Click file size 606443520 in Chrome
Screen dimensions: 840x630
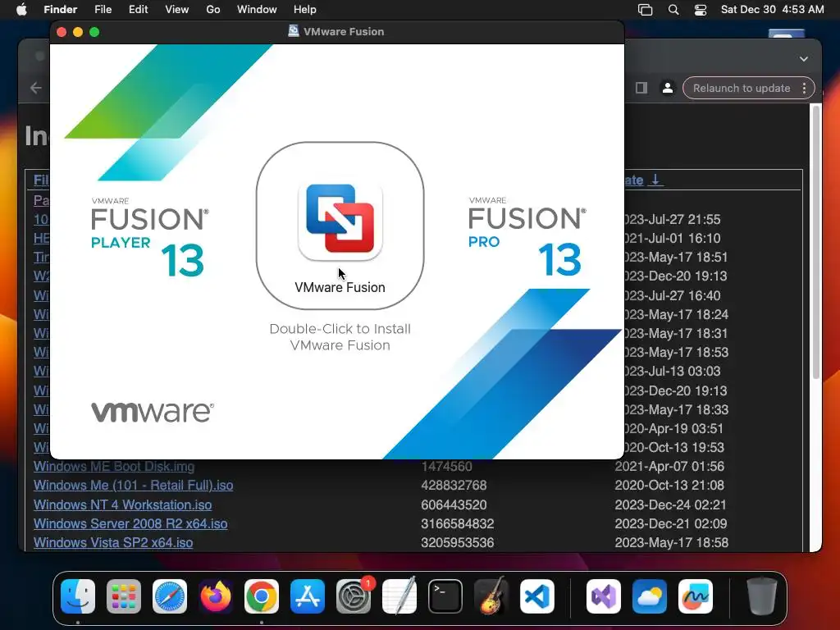(454, 504)
